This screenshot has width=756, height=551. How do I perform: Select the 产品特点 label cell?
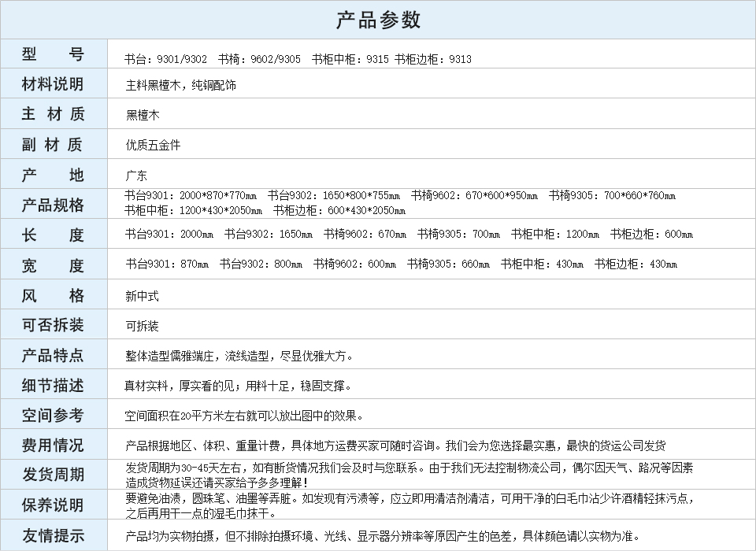point(53,355)
